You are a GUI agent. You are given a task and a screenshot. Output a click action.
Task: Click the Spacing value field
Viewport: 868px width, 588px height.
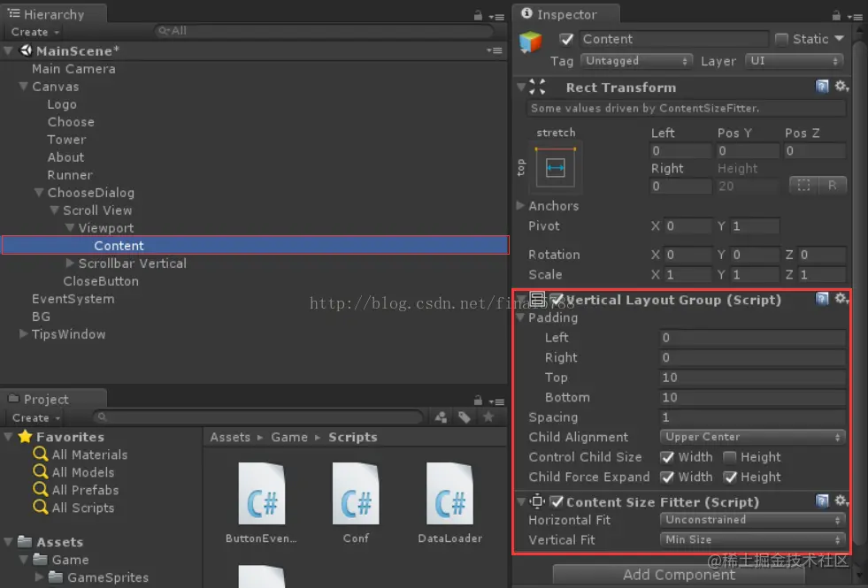point(753,417)
